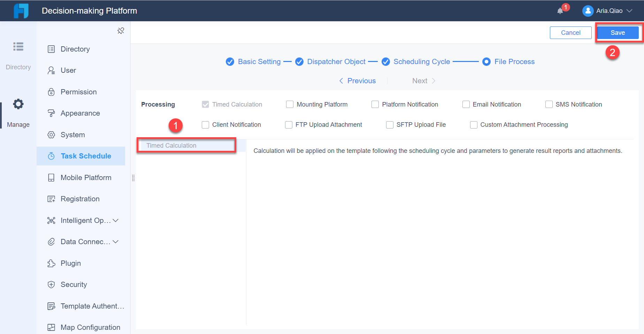Click the Task Schedule clock icon

pos(51,156)
